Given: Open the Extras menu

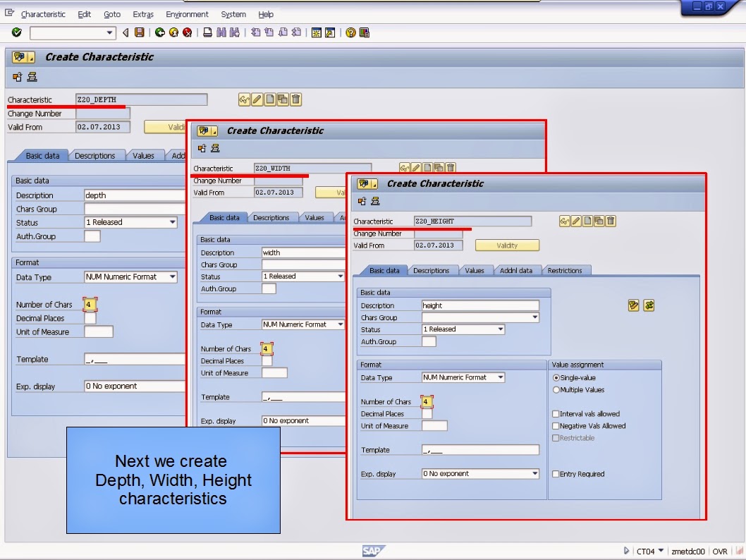Looking at the screenshot, I should (x=143, y=14).
